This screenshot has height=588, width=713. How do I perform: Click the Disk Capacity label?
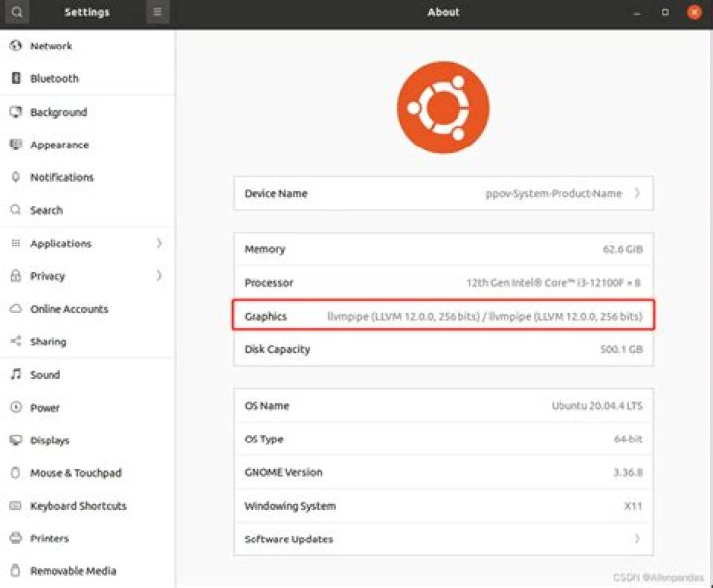[x=277, y=349]
